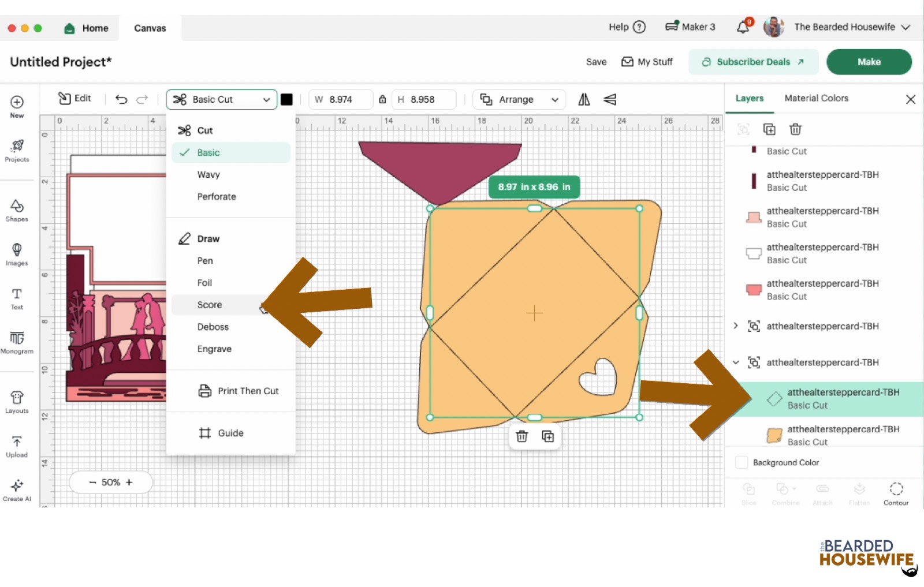Choose Score from the operation menu

pyautogui.click(x=210, y=305)
